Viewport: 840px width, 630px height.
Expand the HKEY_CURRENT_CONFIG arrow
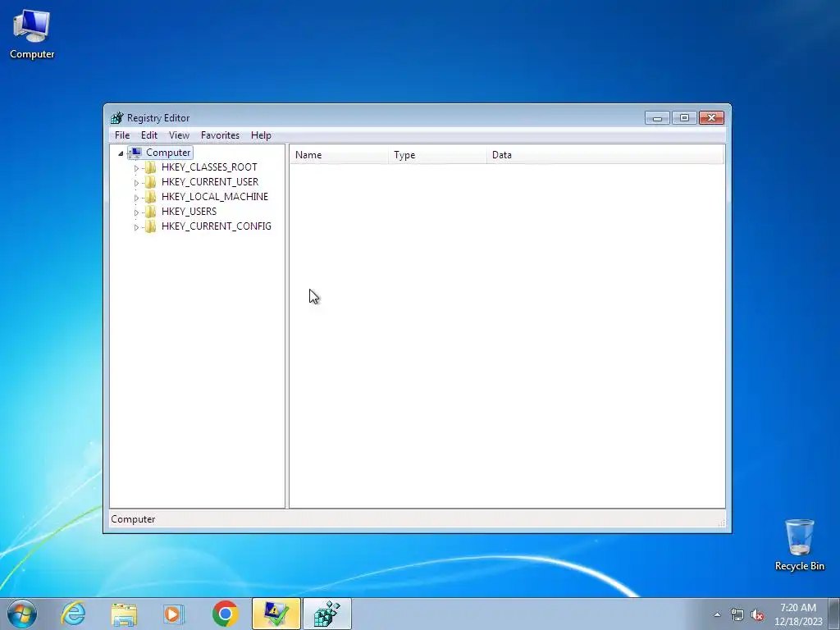pos(136,227)
